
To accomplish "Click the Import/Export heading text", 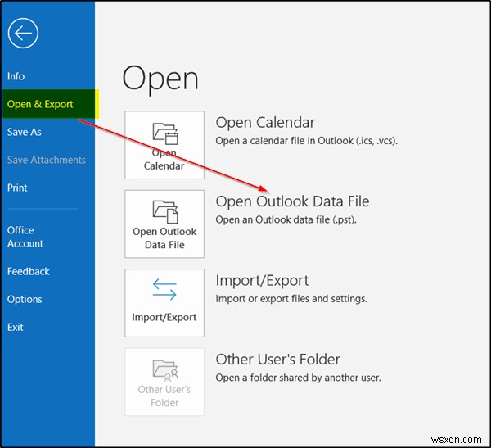I will 262,281.
